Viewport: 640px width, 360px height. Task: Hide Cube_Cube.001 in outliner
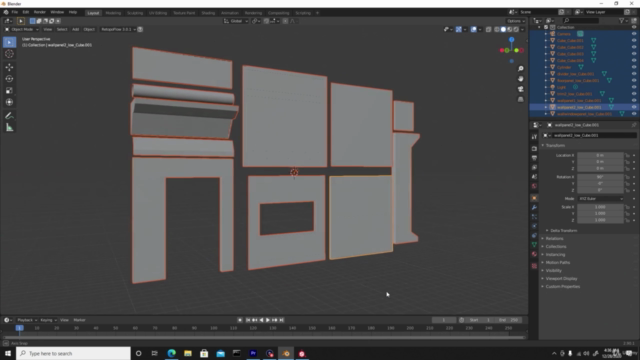634,40
